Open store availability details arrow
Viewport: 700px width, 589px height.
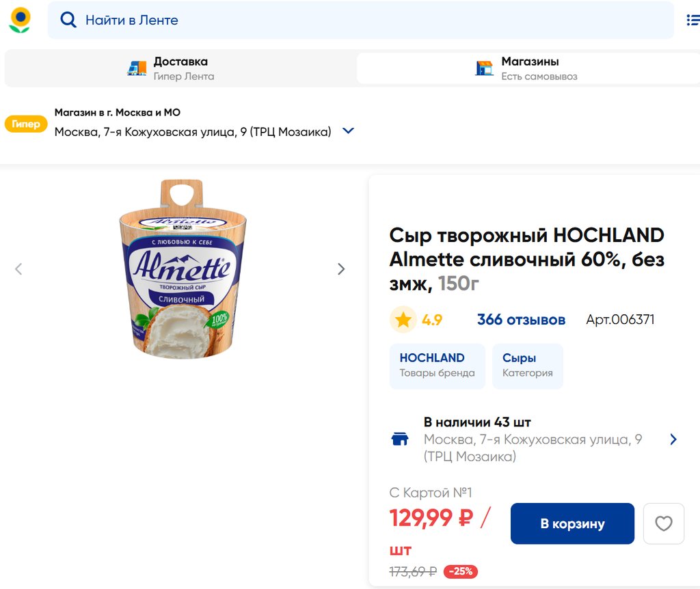673,439
